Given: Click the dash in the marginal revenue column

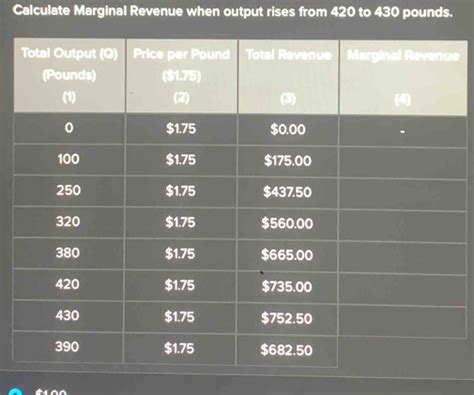Looking at the screenshot, I should pos(403,132).
